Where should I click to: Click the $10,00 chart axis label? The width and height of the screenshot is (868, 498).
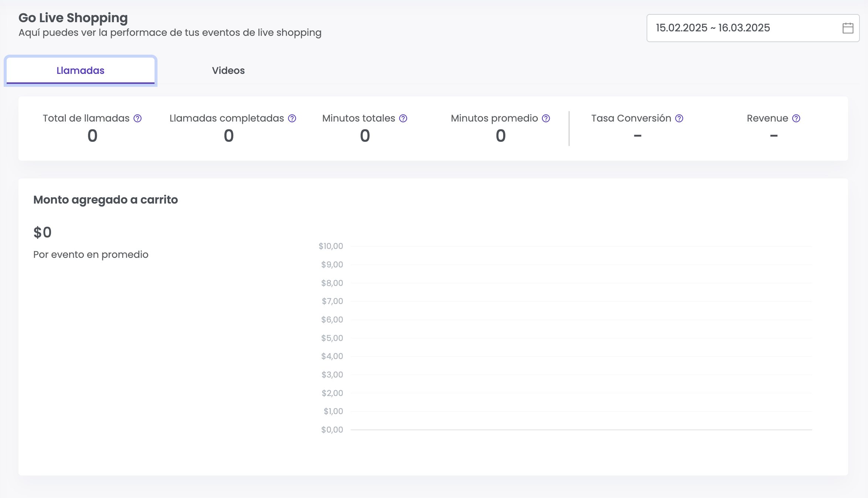(330, 246)
